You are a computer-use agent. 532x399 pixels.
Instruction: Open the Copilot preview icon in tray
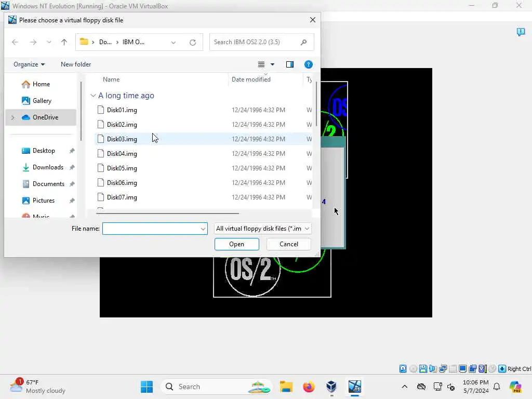pyautogui.click(x=515, y=387)
